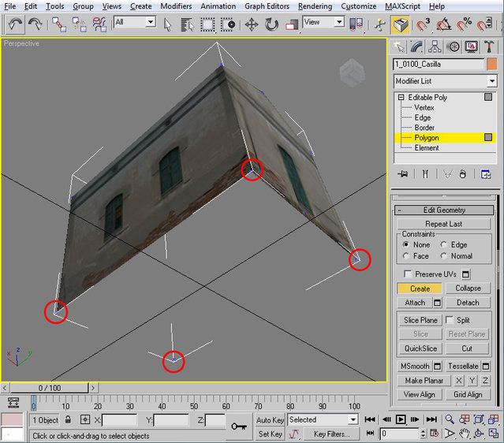Click the Make Planar button
This screenshot has width=504, height=443.
tap(423, 381)
